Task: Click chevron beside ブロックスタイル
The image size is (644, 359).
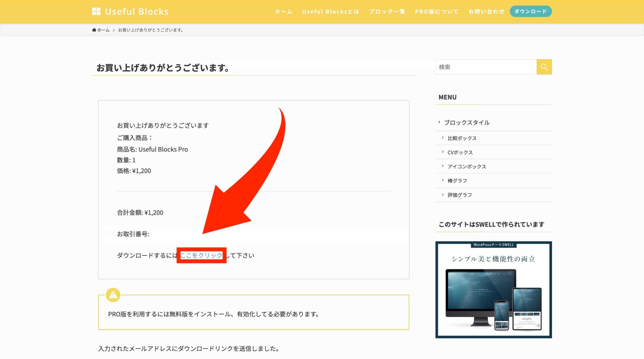Action: click(x=439, y=122)
